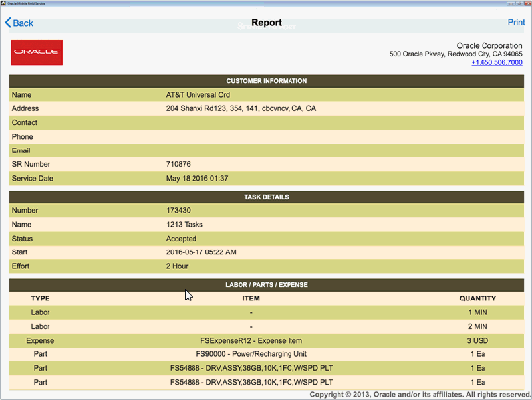
Task: Click the customer name 'AT&T Universal Crd'
Action: pyautogui.click(x=198, y=95)
